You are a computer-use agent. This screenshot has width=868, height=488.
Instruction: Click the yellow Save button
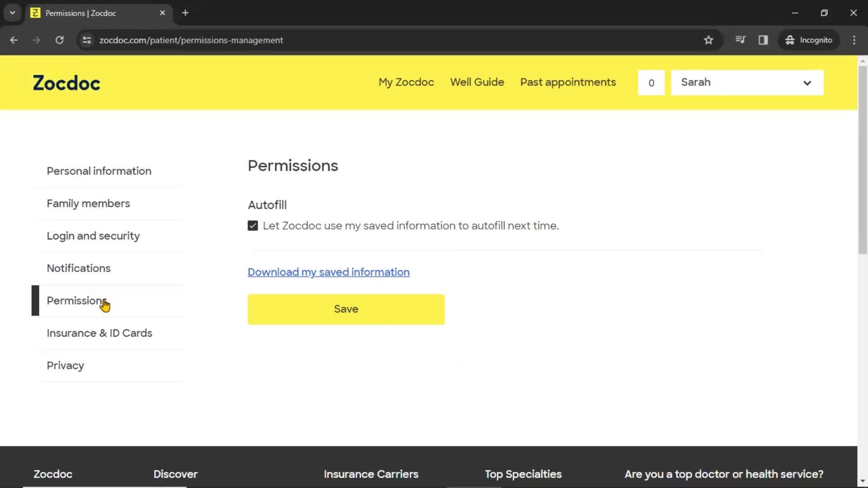346,310
